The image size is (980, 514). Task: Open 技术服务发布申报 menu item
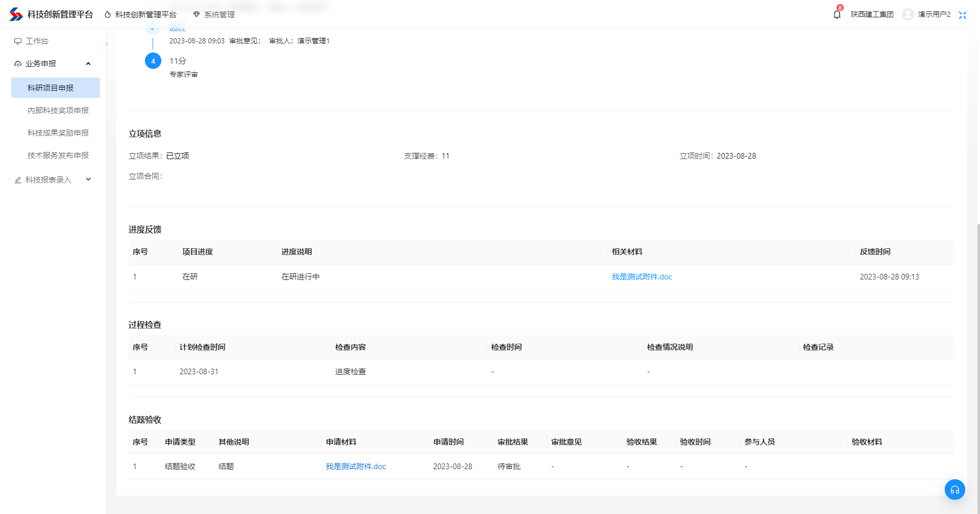(x=58, y=155)
